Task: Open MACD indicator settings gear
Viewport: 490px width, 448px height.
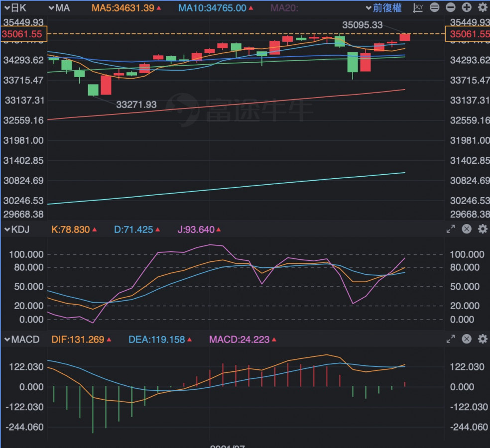Action: coord(483,339)
